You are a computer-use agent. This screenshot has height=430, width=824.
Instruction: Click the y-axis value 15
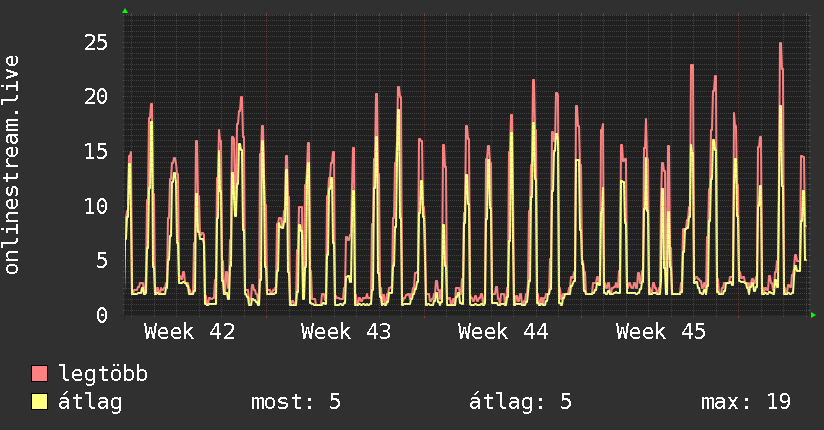[x=96, y=151]
